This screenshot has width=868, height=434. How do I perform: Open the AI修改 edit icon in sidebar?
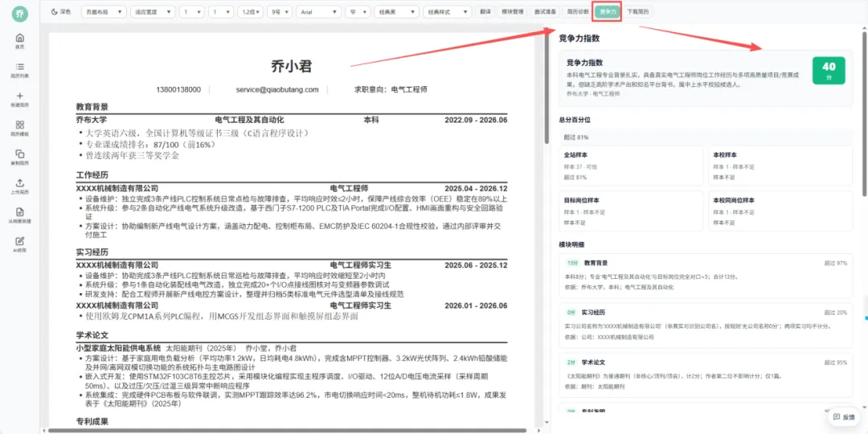(x=20, y=241)
